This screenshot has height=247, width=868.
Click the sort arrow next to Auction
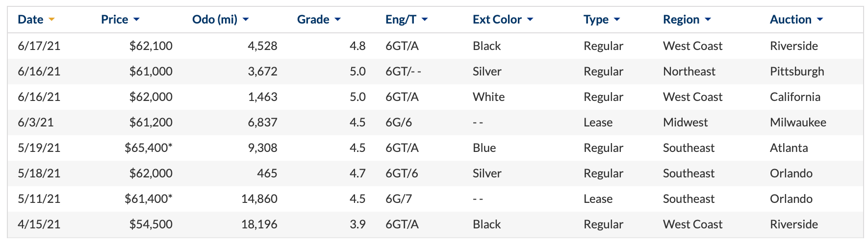[x=820, y=20]
